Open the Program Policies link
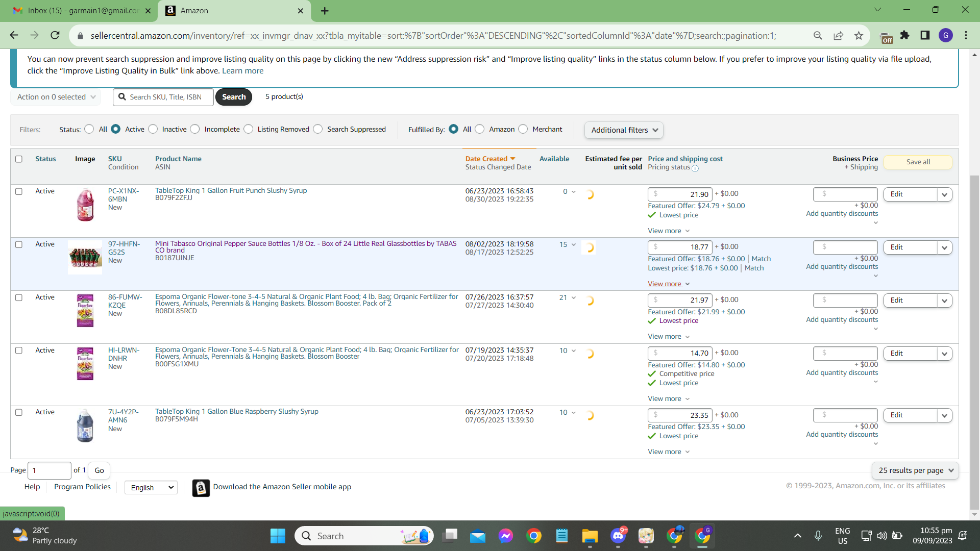Viewport: 980px width, 551px height. 82,487
